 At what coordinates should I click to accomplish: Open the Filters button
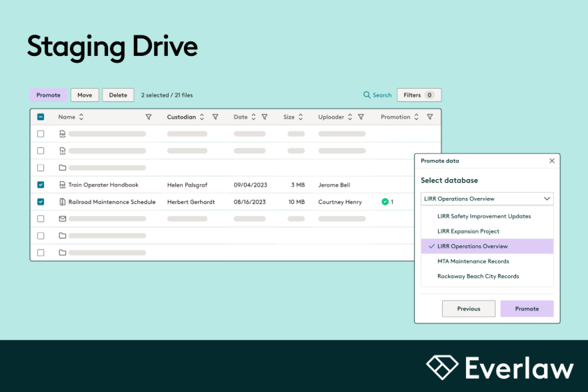click(x=419, y=95)
